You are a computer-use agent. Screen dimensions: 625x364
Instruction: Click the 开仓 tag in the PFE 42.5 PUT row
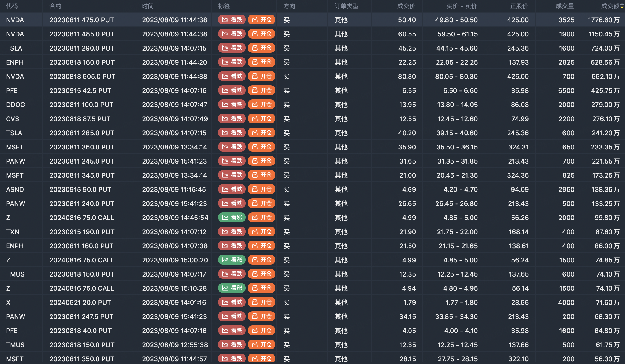[x=261, y=90]
